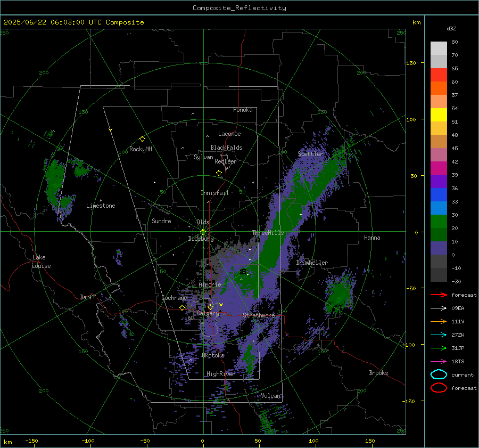Image resolution: width=479 pixels, height=448 pixels.
Task: Click the "current" legend text
Action: click(463, 374)
